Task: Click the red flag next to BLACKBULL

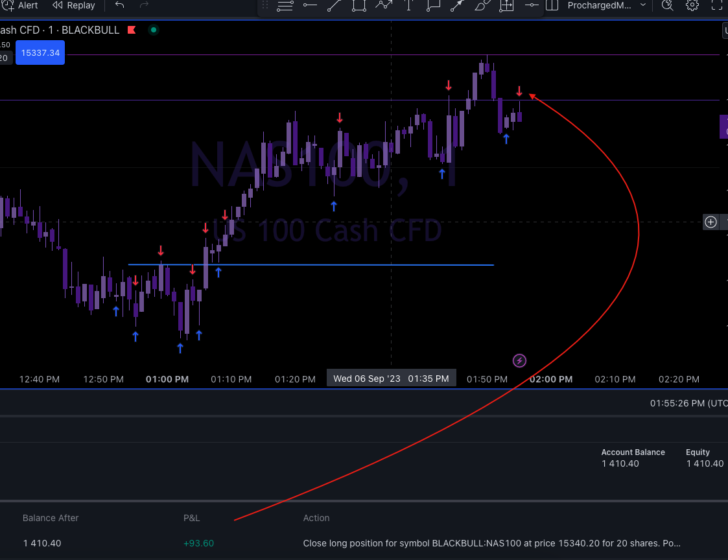Action: [x=132, y=30]
